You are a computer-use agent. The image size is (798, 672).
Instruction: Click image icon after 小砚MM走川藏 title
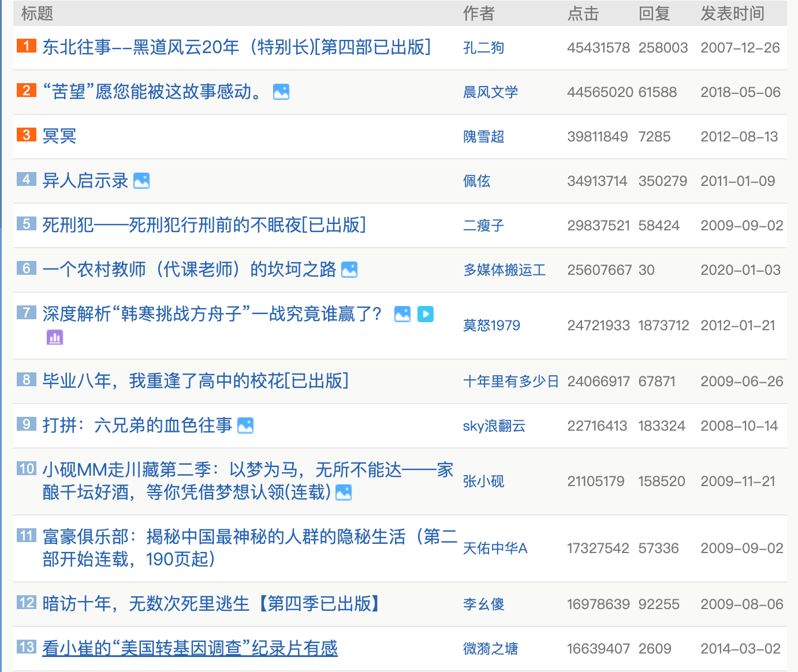point(344,492)
